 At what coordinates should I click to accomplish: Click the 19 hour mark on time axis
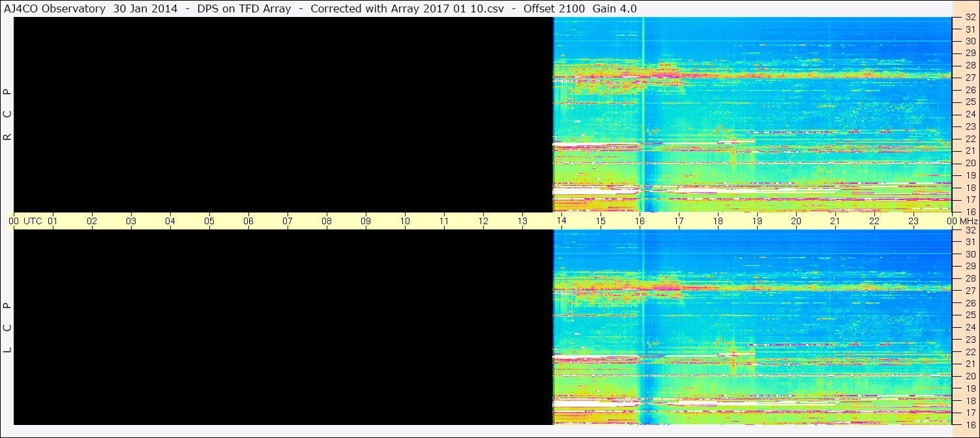click(x=757, y=221)
